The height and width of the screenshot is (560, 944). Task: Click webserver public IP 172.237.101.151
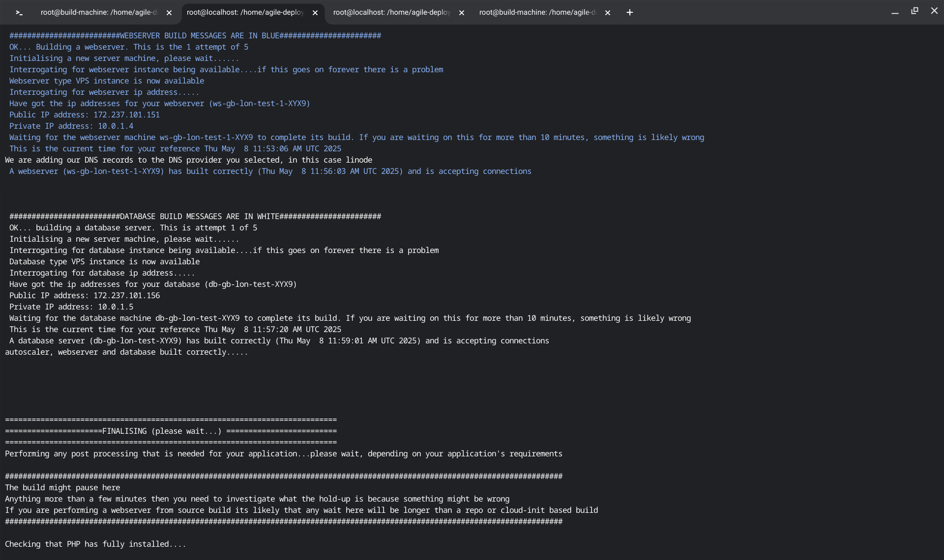pos(126,115)
